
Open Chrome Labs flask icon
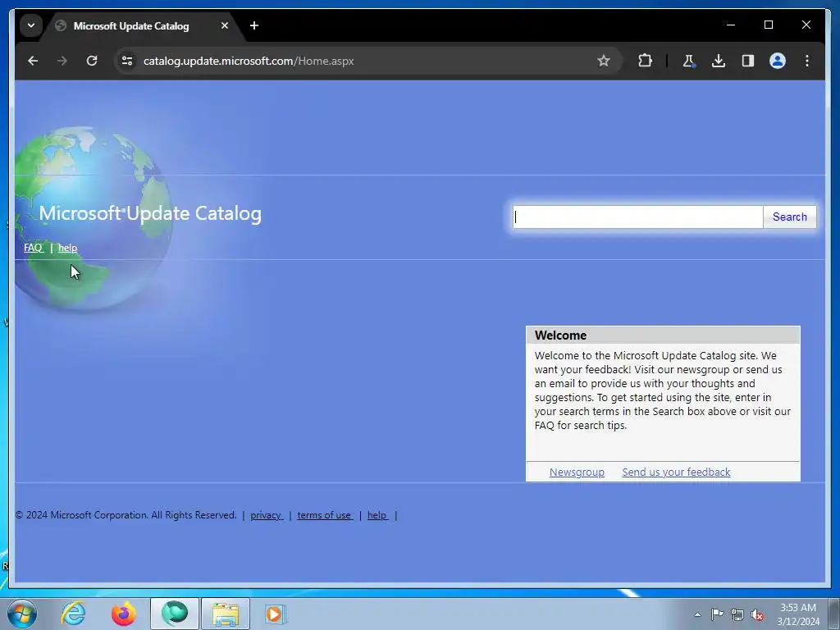click(689, 61)
